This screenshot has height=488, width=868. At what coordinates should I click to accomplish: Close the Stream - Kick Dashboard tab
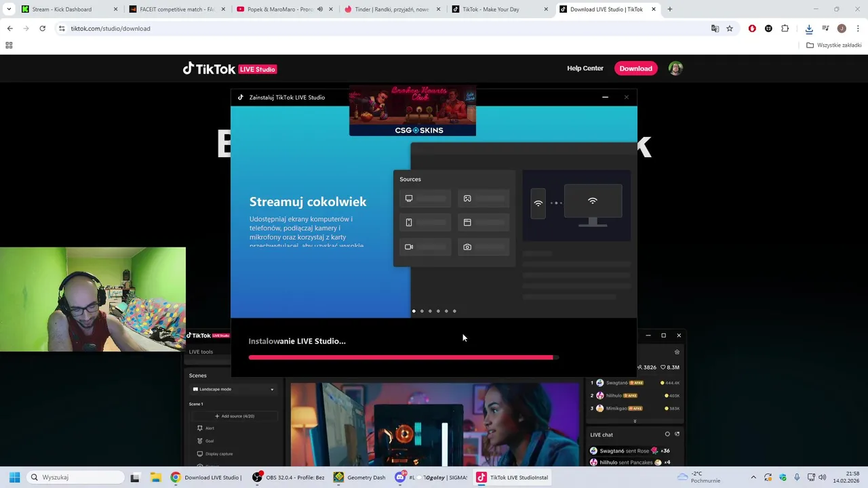coord(115,9)
